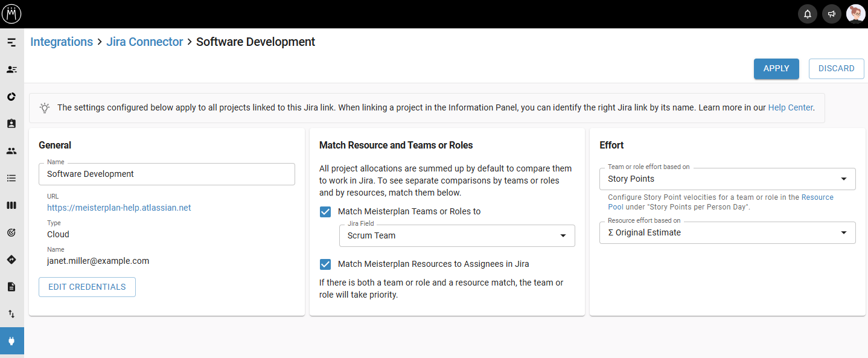Image resolution: width=868 pixels, height=358 pixels.
Task: Open the up-down arrows sidebar icon
Action: tap(11, 314)
